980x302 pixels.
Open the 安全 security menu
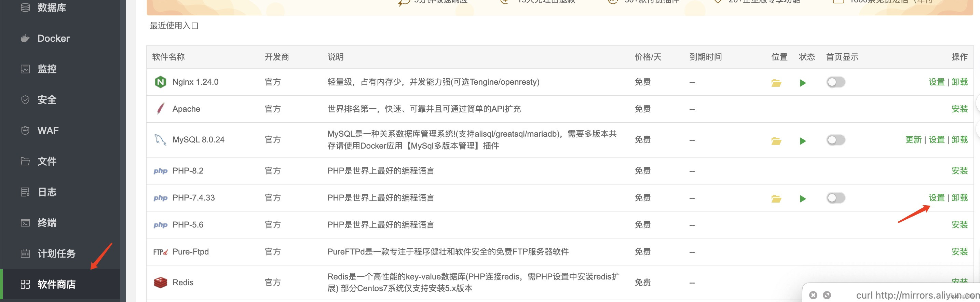47,100
